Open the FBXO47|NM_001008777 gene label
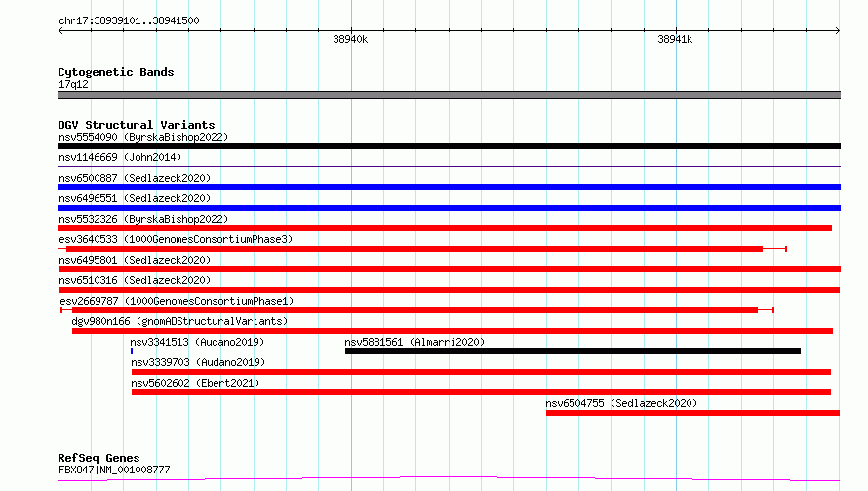Screen dimensions: 868x491 (114, 470)
